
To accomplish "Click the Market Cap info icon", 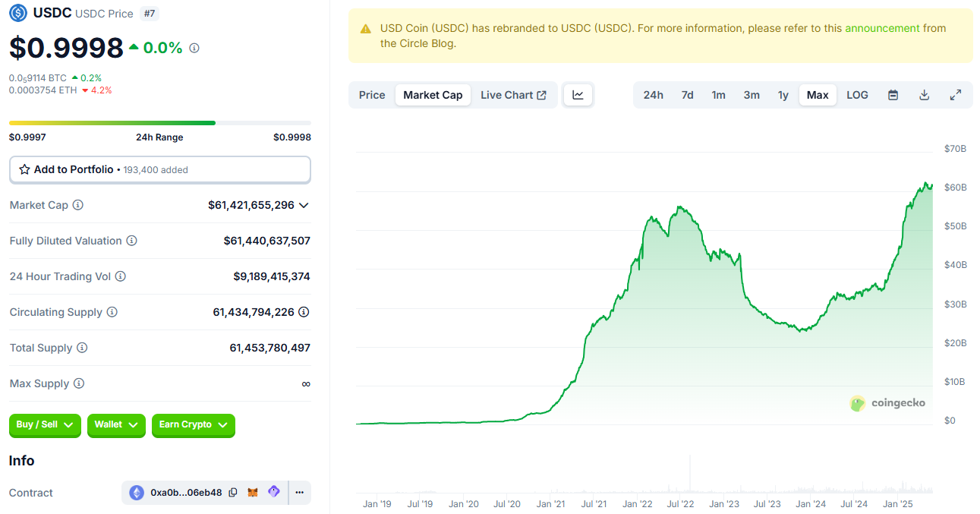I will pyautogui.click(x=77, y=205).
